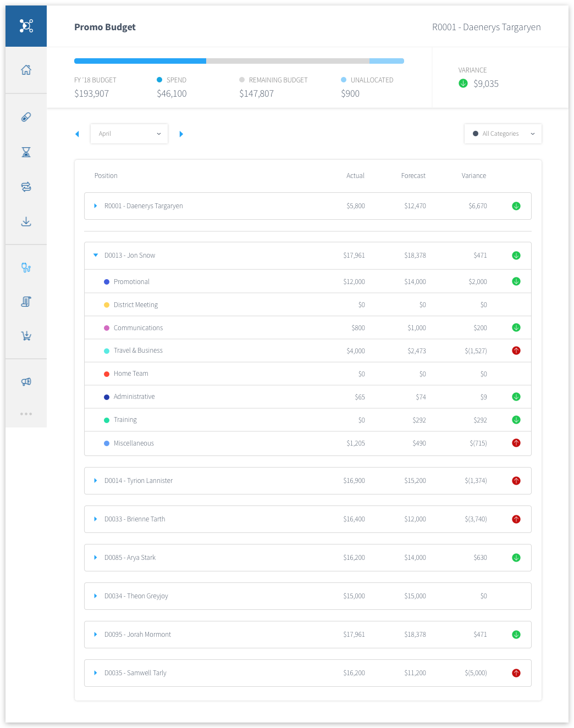Open the Home icon in the sidebar
The image size is (574, 728).
tap(26, 70)
